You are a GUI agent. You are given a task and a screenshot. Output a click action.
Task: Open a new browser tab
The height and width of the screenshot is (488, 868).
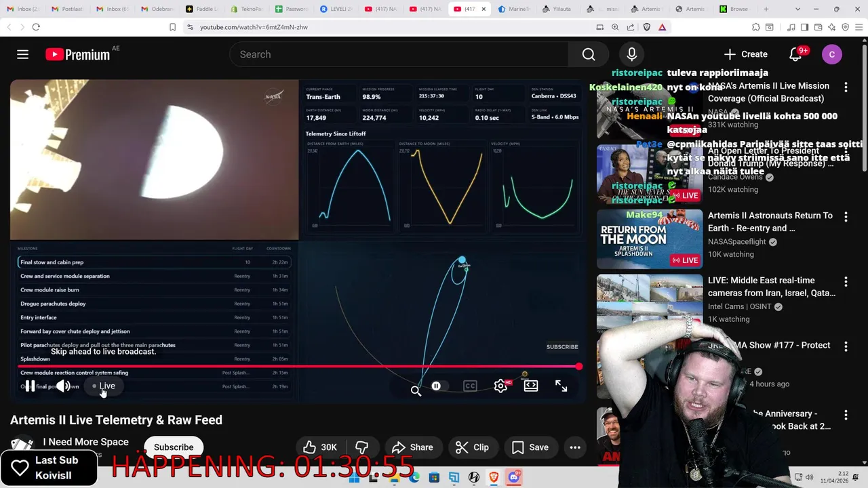766,9
